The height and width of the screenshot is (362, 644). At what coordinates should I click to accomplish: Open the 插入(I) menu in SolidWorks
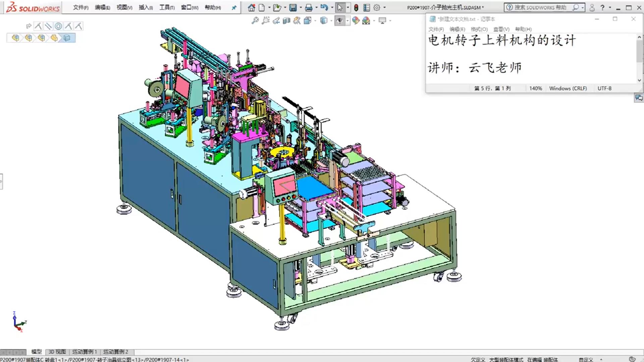pos(146,7)
